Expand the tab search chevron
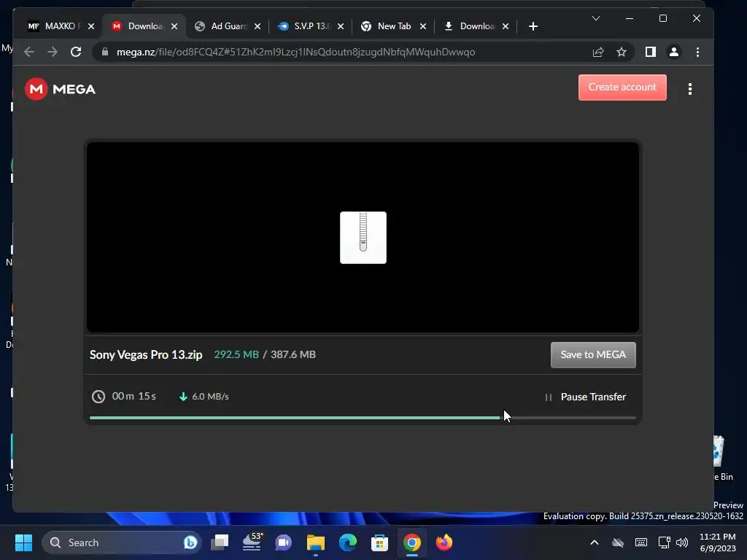Viewport: 747px width, 560px height. [595, 18]
